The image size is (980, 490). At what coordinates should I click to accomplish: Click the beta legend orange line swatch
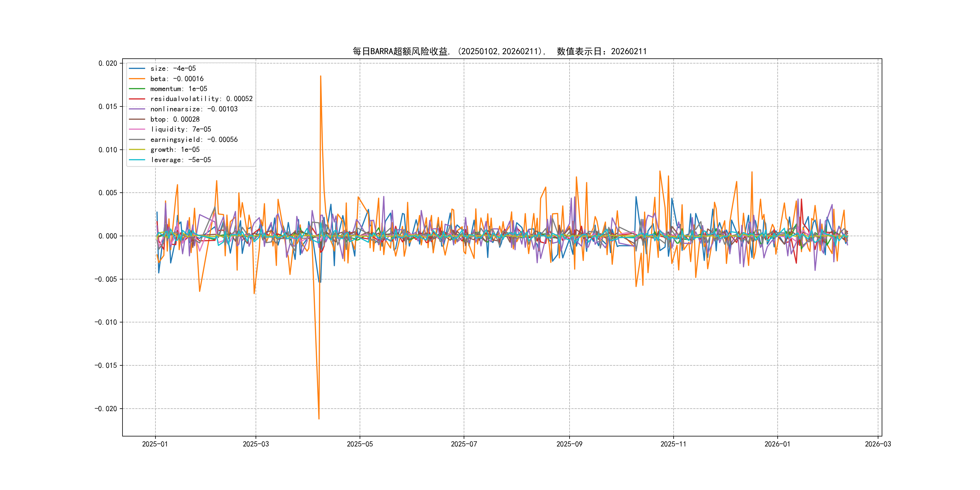pos(137,79)
